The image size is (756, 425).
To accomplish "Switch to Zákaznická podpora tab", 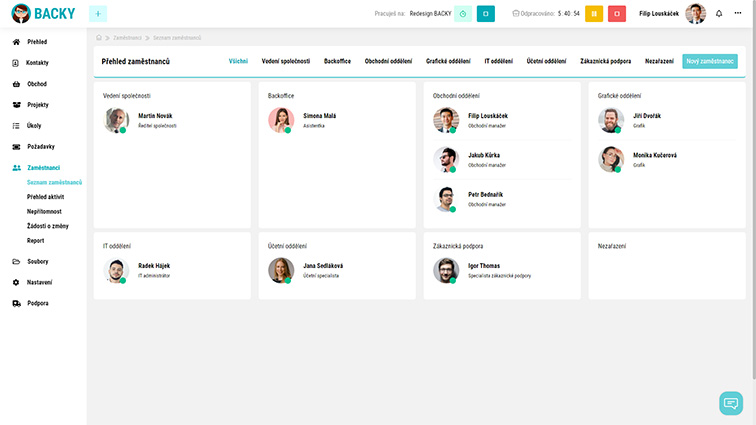I will [x=606, y=61].
